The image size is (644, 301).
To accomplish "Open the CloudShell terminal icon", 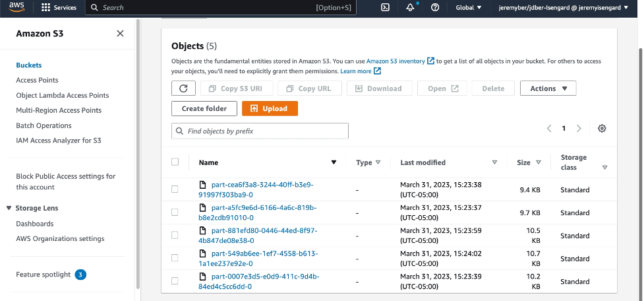I will 385,7.
